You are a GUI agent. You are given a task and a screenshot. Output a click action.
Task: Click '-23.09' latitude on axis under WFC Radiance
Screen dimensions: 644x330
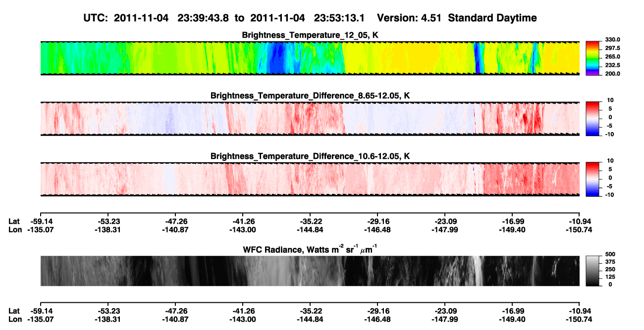click(445, 311)
